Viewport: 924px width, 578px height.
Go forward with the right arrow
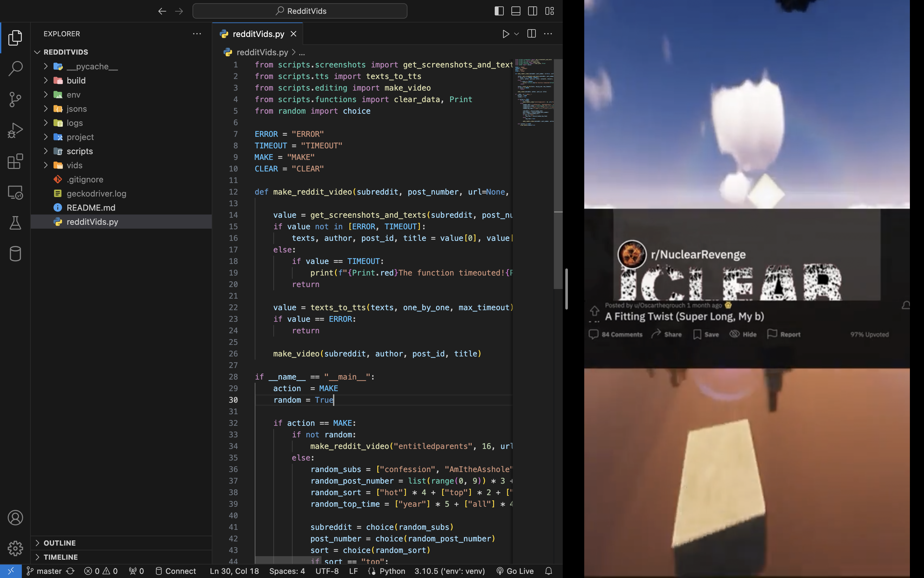click(x=179, y=11)
